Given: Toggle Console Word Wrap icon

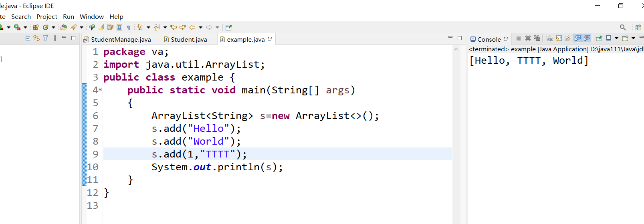Looking at the screenshot, I should [x=568, y=38].
